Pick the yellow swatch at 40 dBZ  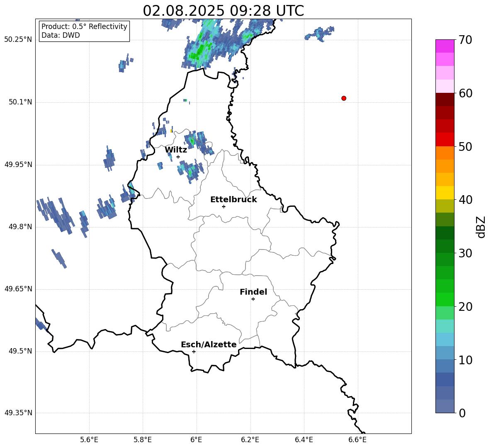(445, 193)
